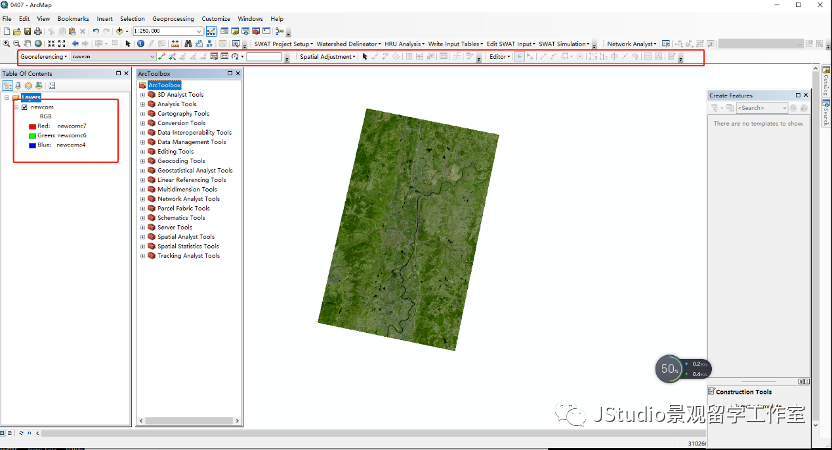Close the ArcToolbox panel
Image resolution: width=832 pixels, height=450 pixels.
click(x=238, y=73)
